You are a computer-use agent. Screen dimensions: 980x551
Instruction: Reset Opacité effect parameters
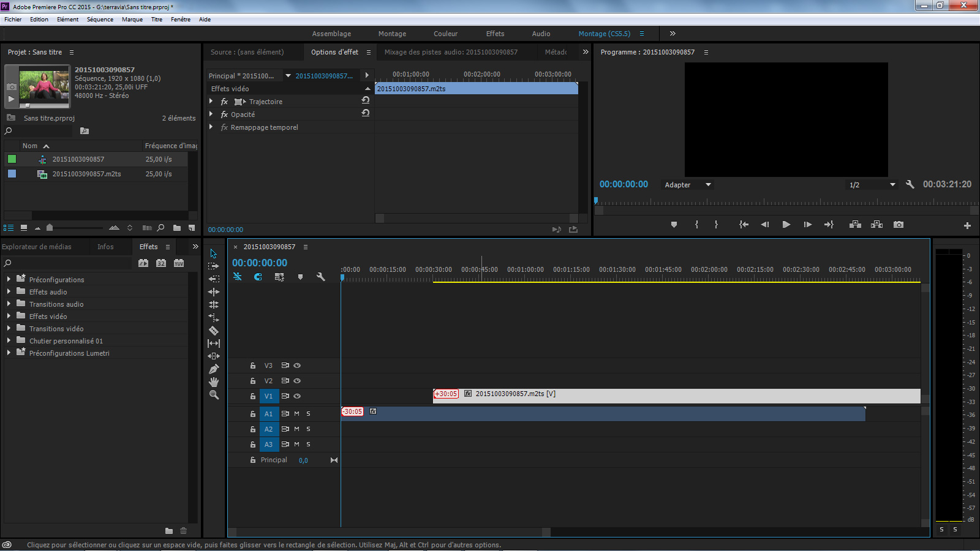pyautogui.click(x=366, y=113)
